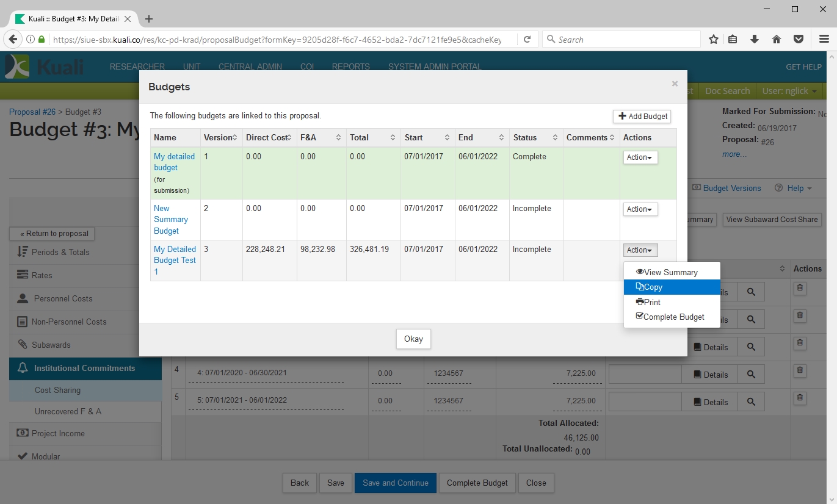Expand Action dropdown for version 3 budget
The width and height of the screenshot is (837, 504).
coord(640,250)
